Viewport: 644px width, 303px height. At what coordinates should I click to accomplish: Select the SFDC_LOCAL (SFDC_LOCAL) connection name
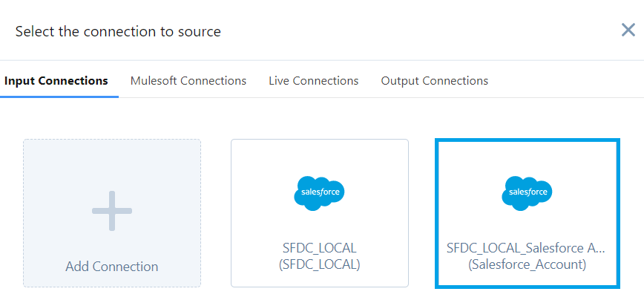[320, 256]
